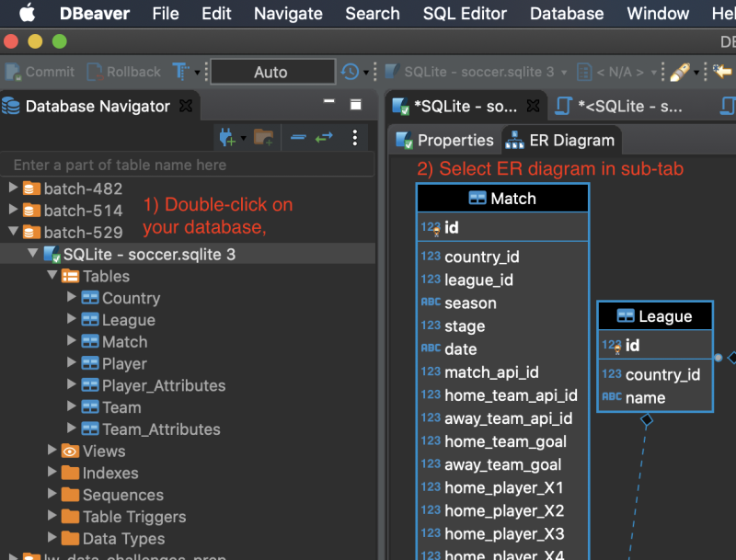This screenshot has width=736, height=560.
Task: Open the File menu
Action: (166, 14)
